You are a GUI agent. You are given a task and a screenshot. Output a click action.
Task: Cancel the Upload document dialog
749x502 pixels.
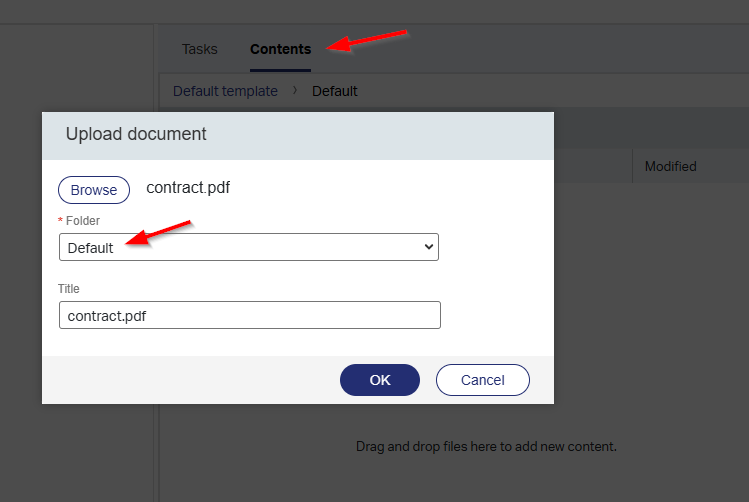(482, 380)
